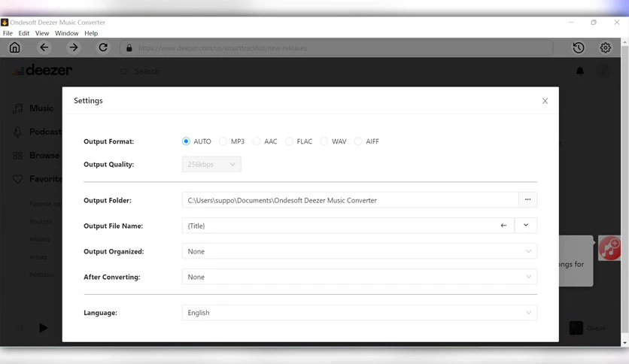Go back with the left arrow icon
The image size is (629, 364).
44,47
